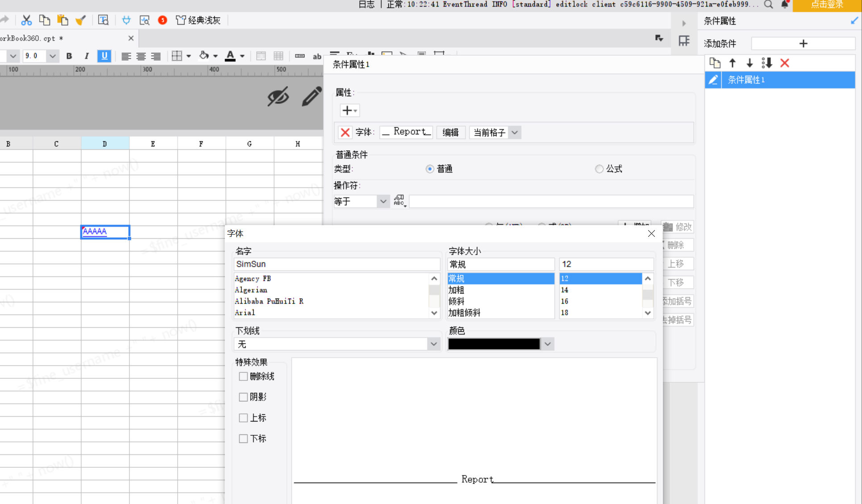The image size is (862, 504).
Task: Open the 9.0 font size dropdown
Action: (53, 56)
